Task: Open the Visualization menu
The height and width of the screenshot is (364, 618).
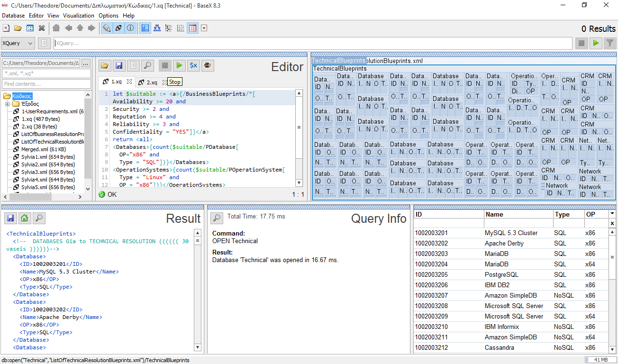Action: point(79,16)
